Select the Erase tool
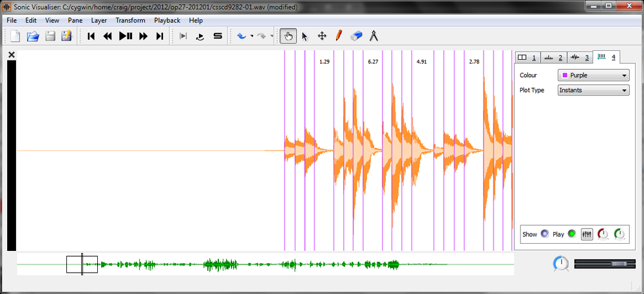Image resolution: width=644 pixels, height=294 pixels. coord(357,36)
